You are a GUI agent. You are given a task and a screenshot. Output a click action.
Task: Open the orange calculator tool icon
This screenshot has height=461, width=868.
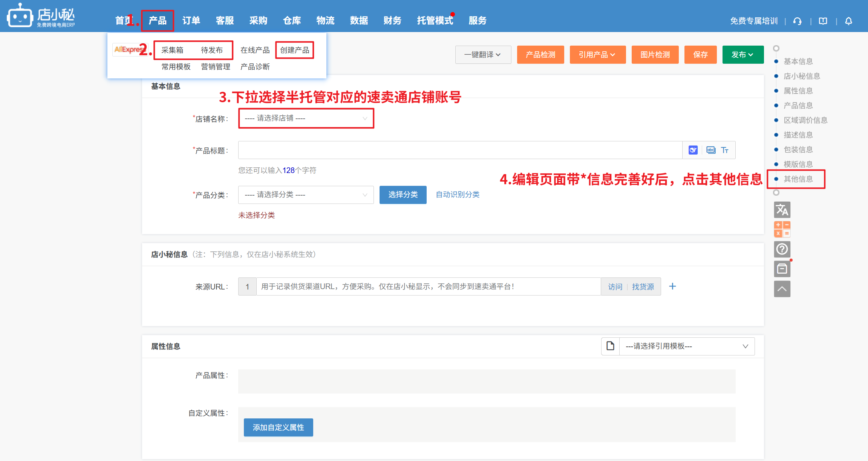(782, 229)
